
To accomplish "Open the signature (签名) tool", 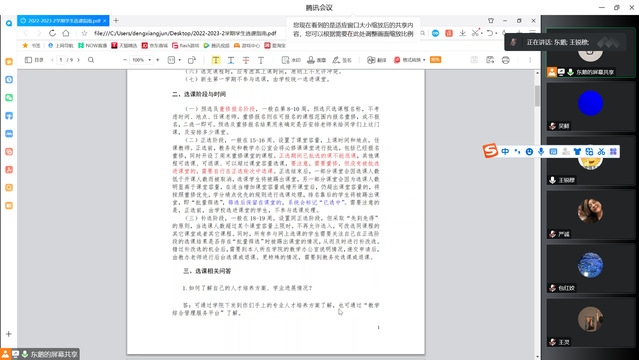I will coord(342,60).
